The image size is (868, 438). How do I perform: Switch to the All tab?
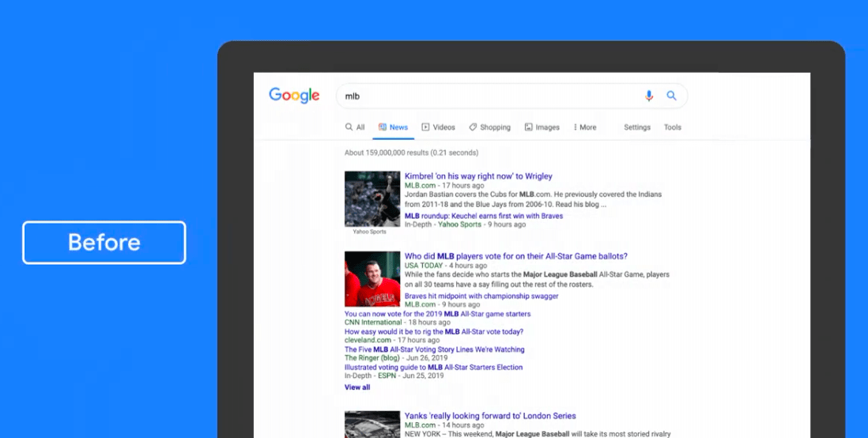[355, 127]
